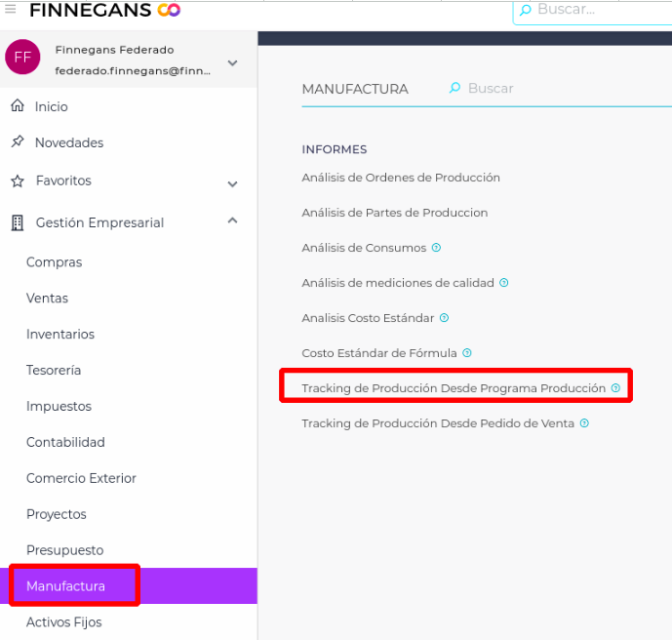
Task: Click the Gestión Empresarial building icon
Action: [17, 223]
